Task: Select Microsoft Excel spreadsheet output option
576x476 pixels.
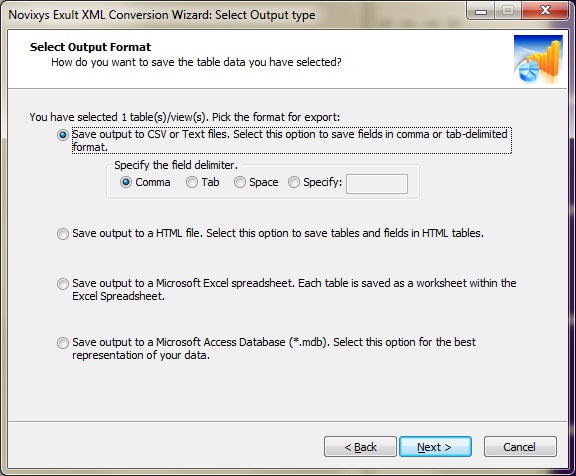Action: click(x=63, y=284)
